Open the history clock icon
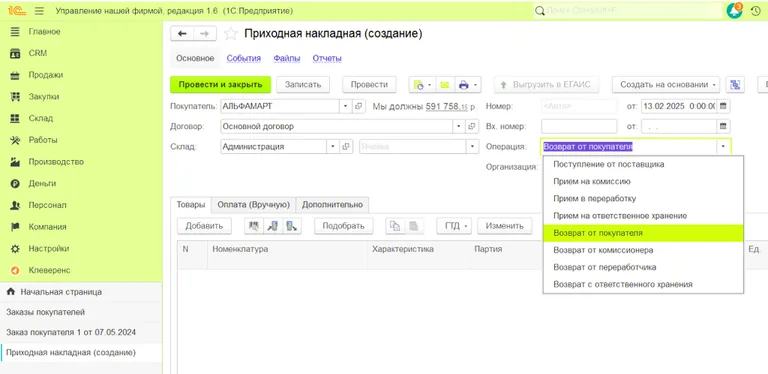 756,11
